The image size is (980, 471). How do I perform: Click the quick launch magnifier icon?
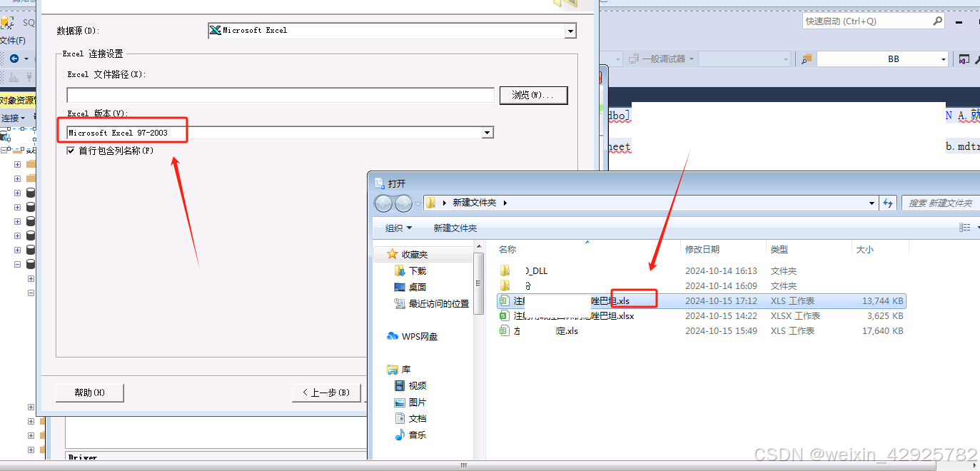938,21
